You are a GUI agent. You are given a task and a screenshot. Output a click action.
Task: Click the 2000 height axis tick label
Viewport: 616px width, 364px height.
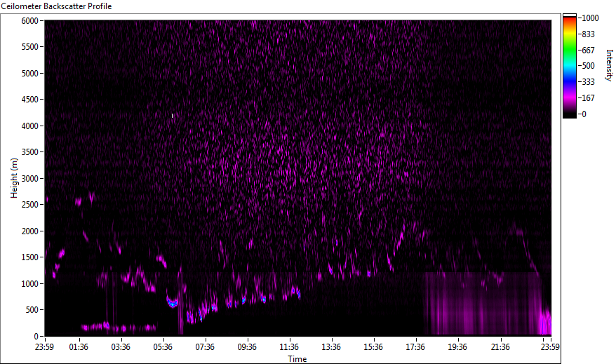click(30, 231)
